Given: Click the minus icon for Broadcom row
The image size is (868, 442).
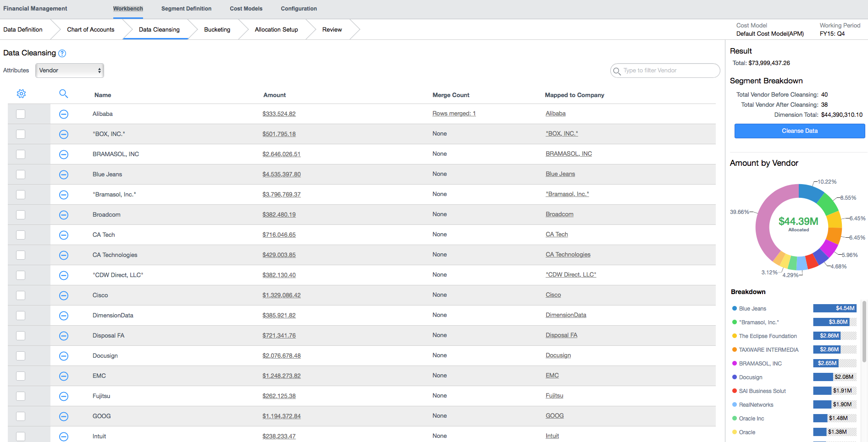Looking at the screenshot, I should [x=64, y=215].
